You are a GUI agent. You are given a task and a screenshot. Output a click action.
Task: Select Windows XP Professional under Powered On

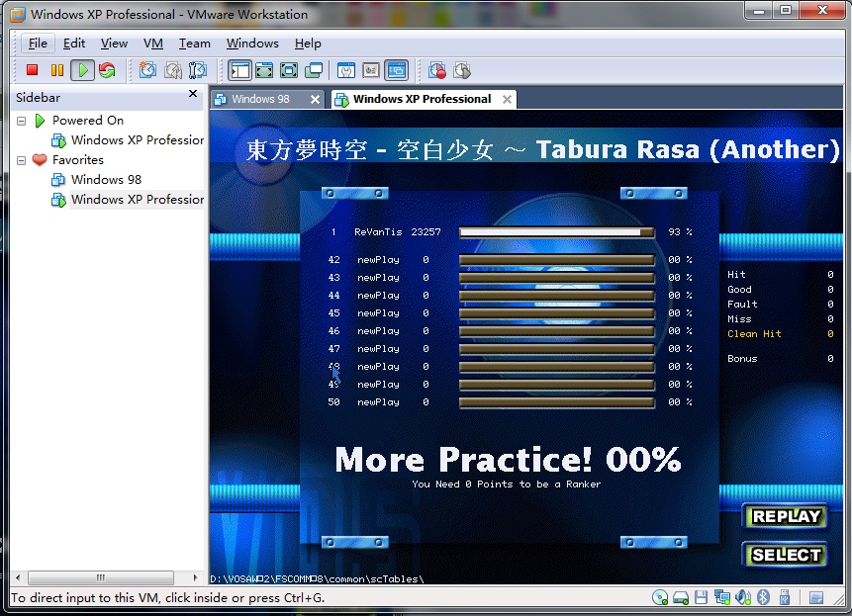tap(138, 140)
